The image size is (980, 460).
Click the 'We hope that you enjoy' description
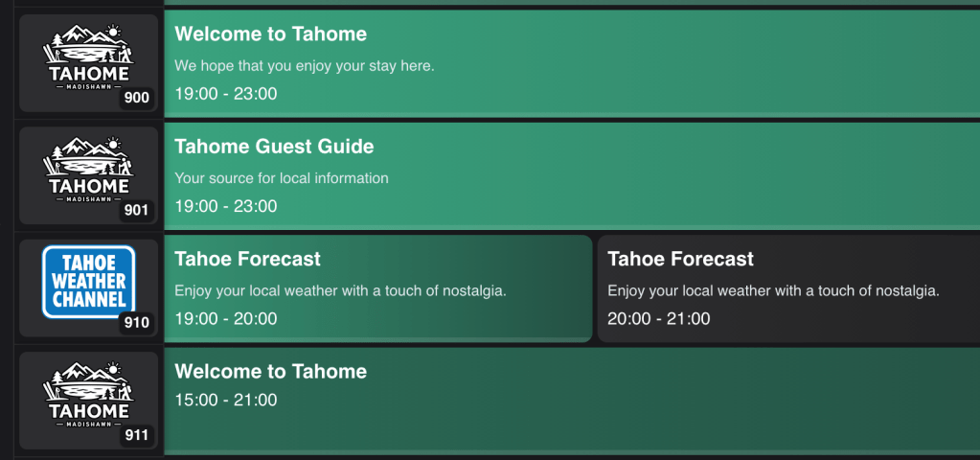(x=305, y=66)
